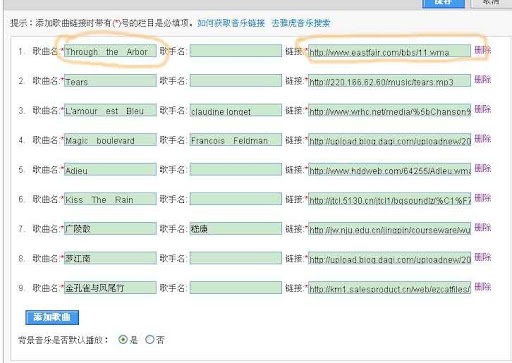Open the 去雅虎音乐搜索 link
The width and height of the screenshot is (512, 363).
(301, 23)
